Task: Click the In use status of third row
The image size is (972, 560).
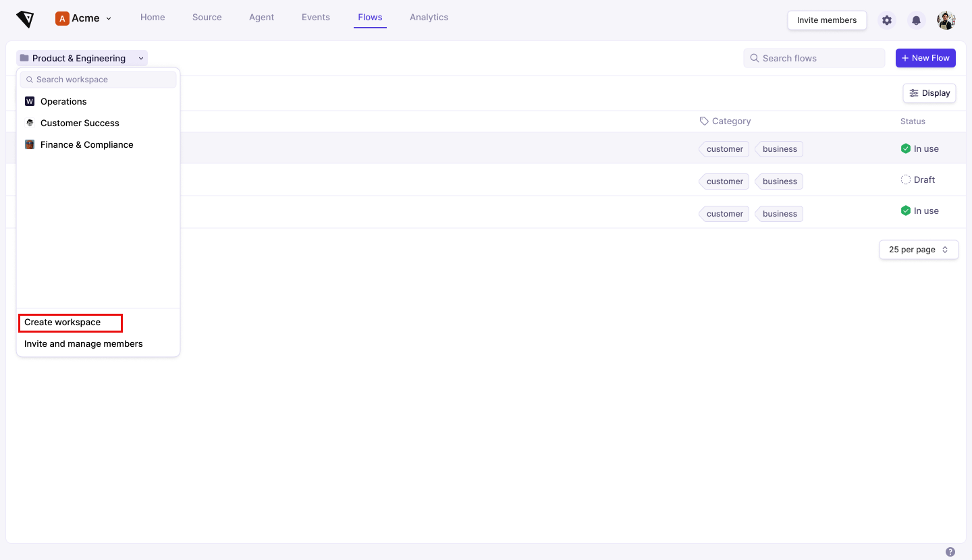Action: pyautogui.click(x=919, y=211)
